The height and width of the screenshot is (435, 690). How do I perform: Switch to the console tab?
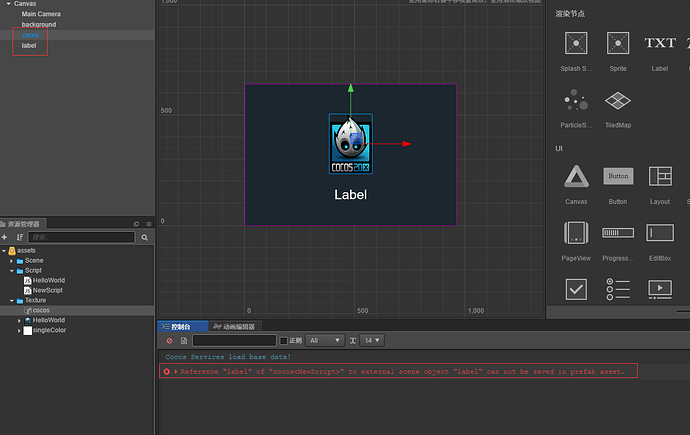tap(182, 326)
